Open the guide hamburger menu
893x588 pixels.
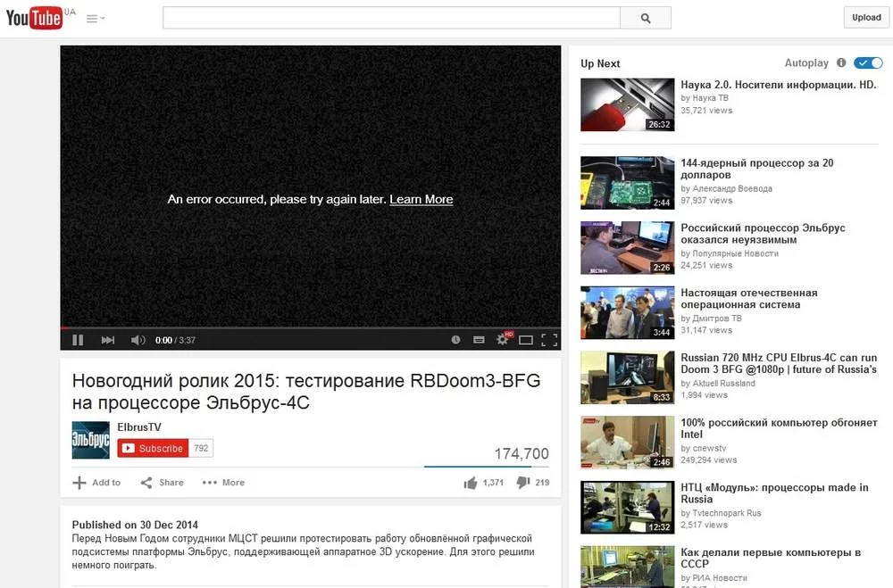pyautogui.click(x=95, y=19)
